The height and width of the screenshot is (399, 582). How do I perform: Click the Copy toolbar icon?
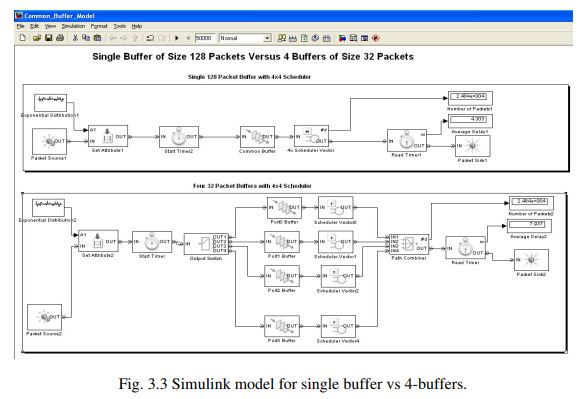pyautogui.click(x=86, y=38)
